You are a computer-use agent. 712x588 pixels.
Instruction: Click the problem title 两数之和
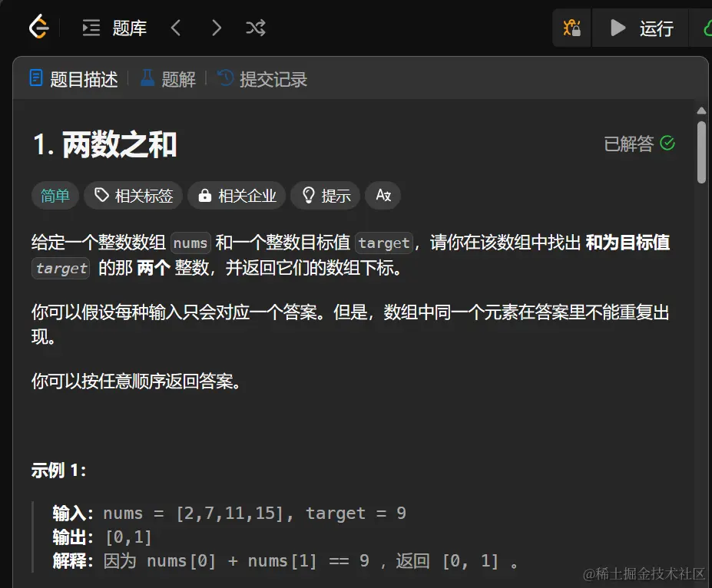[105, 145]
